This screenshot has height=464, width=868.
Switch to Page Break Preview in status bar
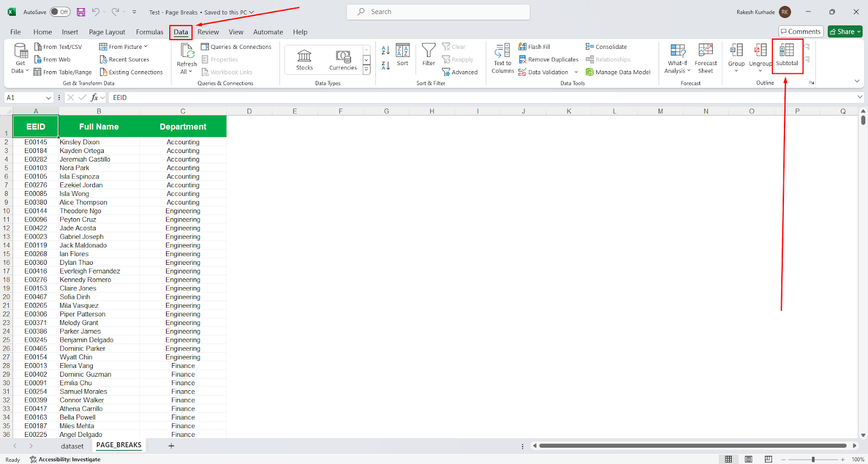(x=768, y=459)
